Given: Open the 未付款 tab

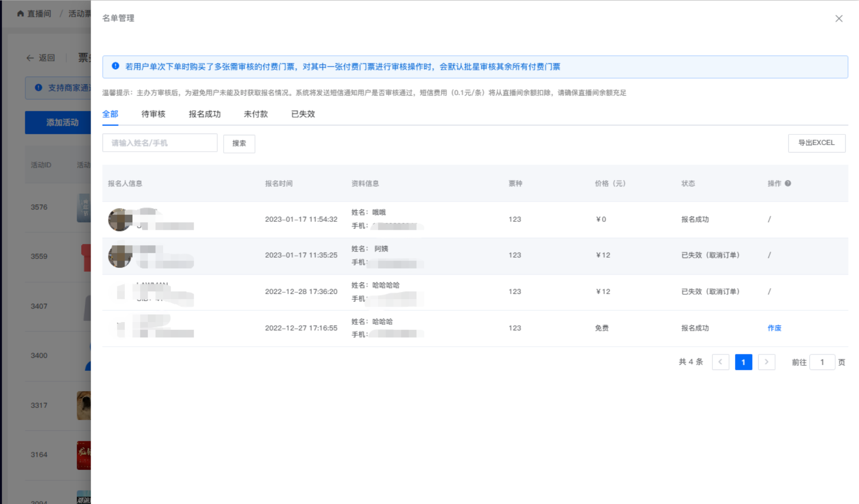Looking at the screenshot, I should [255, 114].
